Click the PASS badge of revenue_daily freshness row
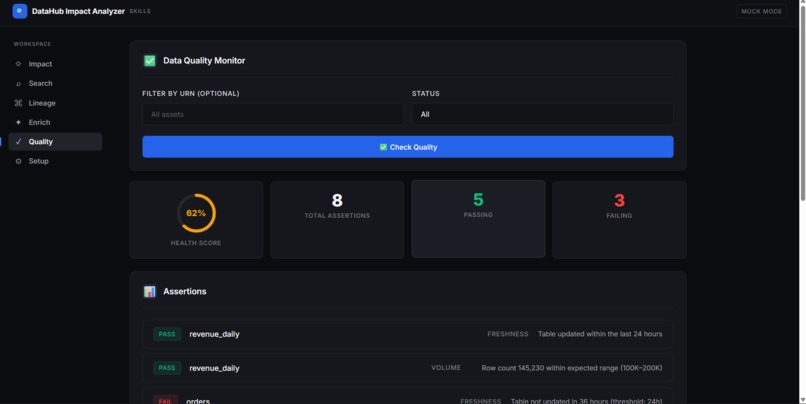806x404 pixels. (167, 334)
